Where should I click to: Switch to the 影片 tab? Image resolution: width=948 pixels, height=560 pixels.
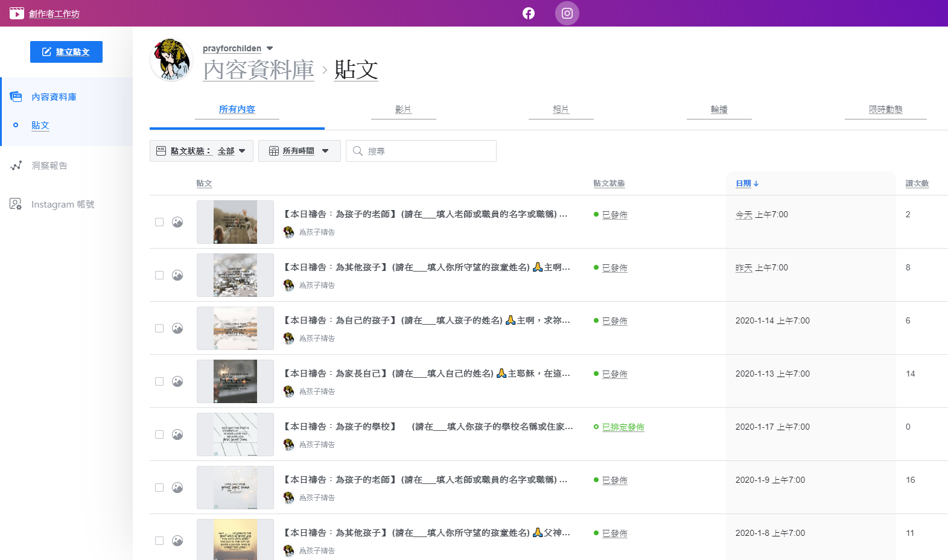click(x=403, y=109)
